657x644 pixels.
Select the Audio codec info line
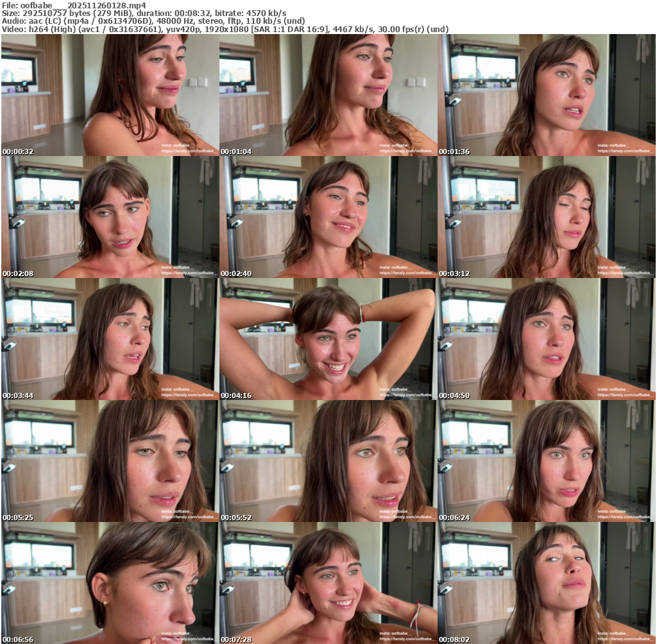154,21
